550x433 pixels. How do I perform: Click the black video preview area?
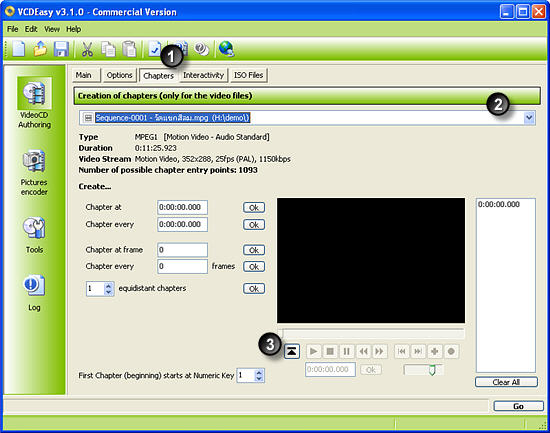pyautogui.click(x=371, y=260)
